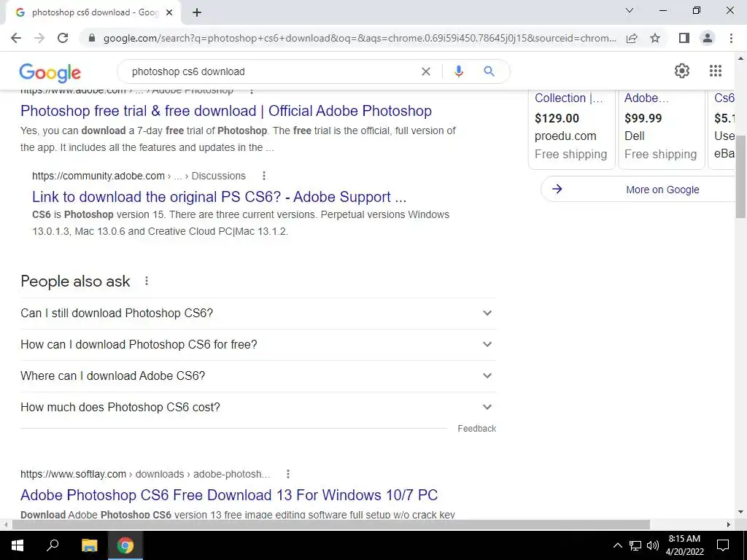This screenshot has width=747, height=560.
Task: Open network status tray icon
Action: pos(635,545)
